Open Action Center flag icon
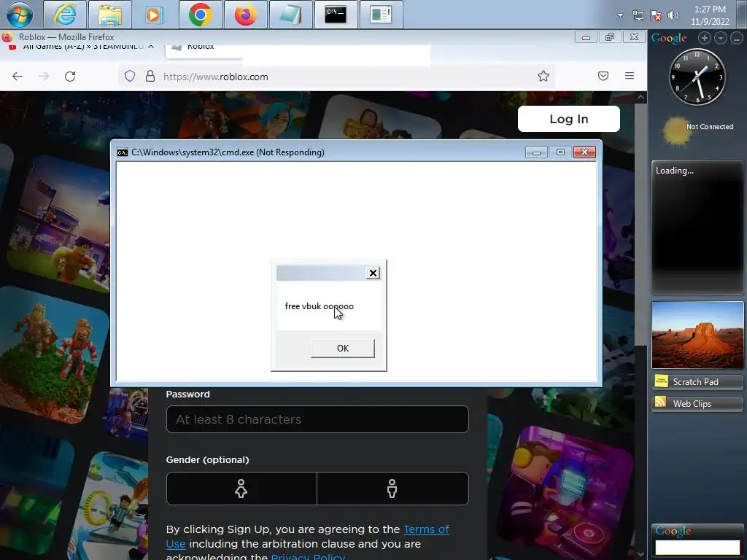The width and height of the screenshot is (747, 560). click(656, 16)
